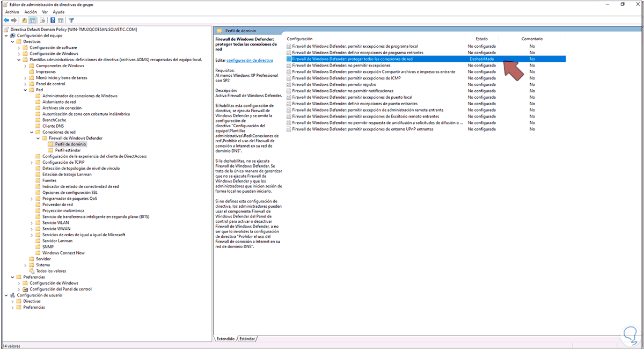Image resolution: width=644 pixels, height=349 pixels.
Task: Select Servidor Lanman in the tree
Action: click(57, 241)
